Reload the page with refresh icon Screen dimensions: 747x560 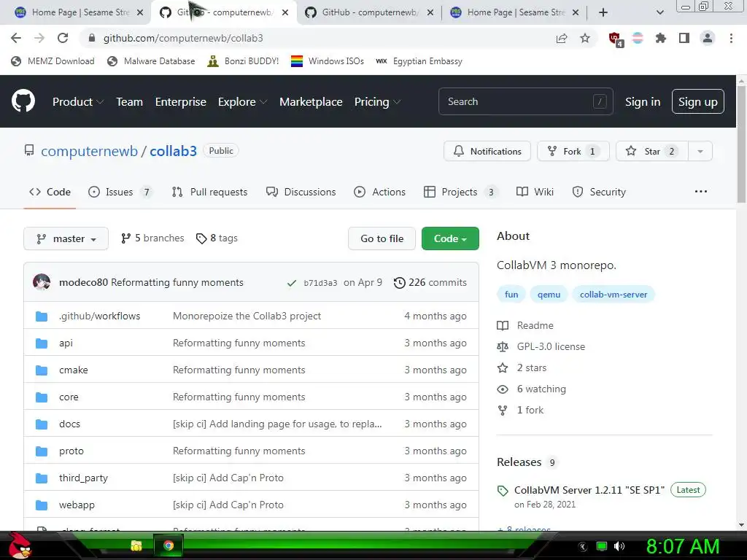point(63,38)
